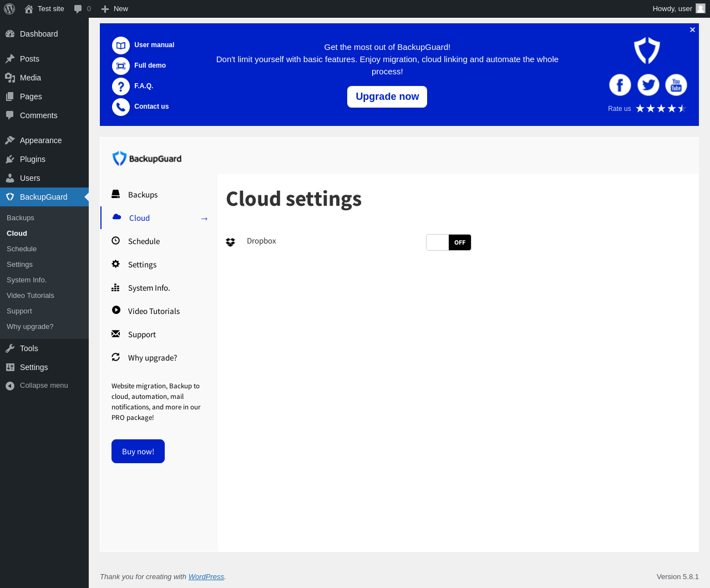
Task: Switch to the Support tab
Action: click(x=159, y=334)
